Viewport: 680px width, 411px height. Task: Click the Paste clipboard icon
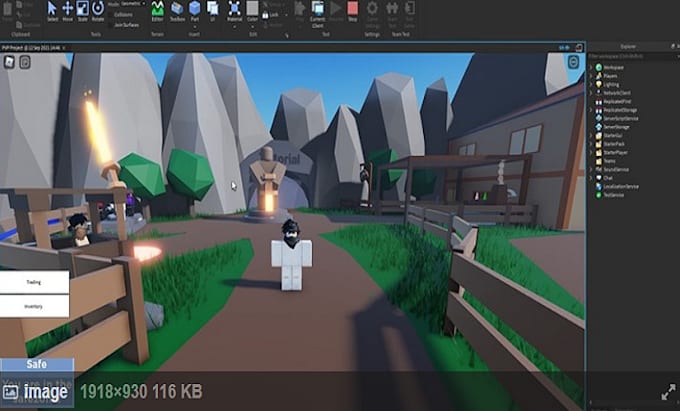[7, 11]
